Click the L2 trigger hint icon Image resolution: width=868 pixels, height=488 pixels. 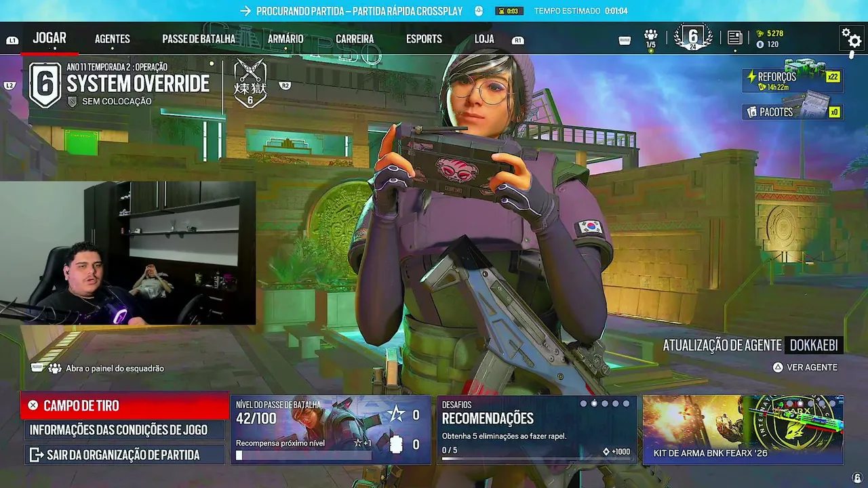[x=9, y=86]
